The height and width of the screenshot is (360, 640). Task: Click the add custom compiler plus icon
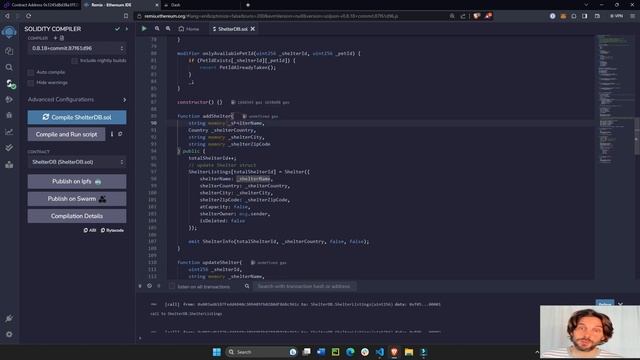tap(56, 38)
